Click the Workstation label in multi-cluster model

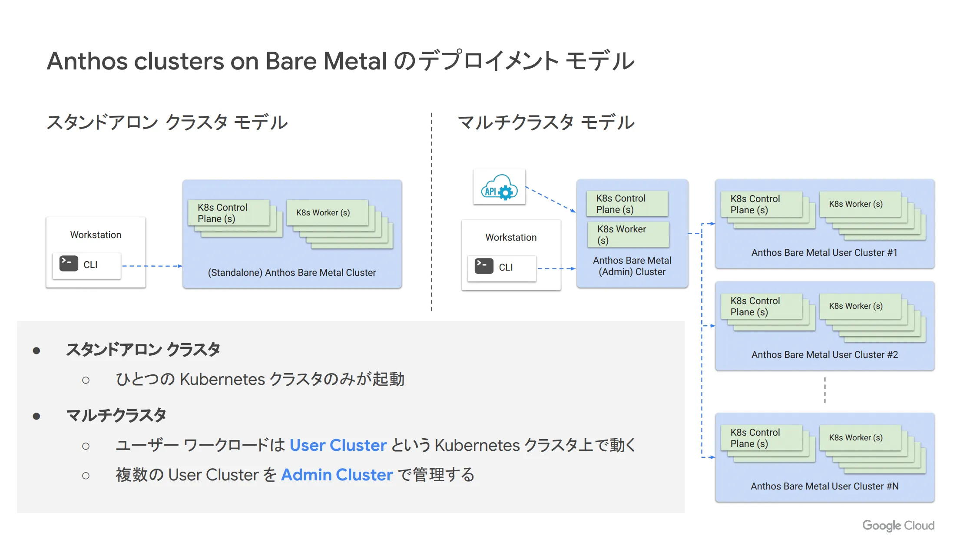(x=511, y=237)
